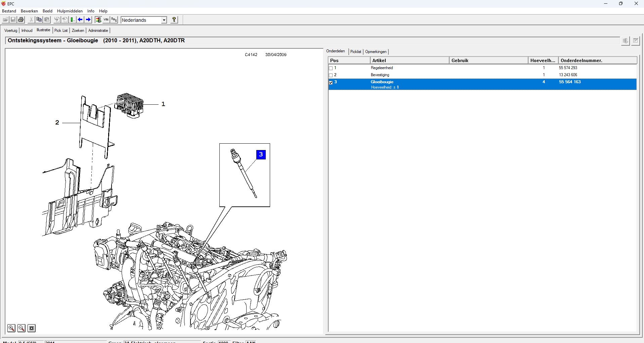
Task: Select the Gloeibougie part row
Action: pos(482,84)
